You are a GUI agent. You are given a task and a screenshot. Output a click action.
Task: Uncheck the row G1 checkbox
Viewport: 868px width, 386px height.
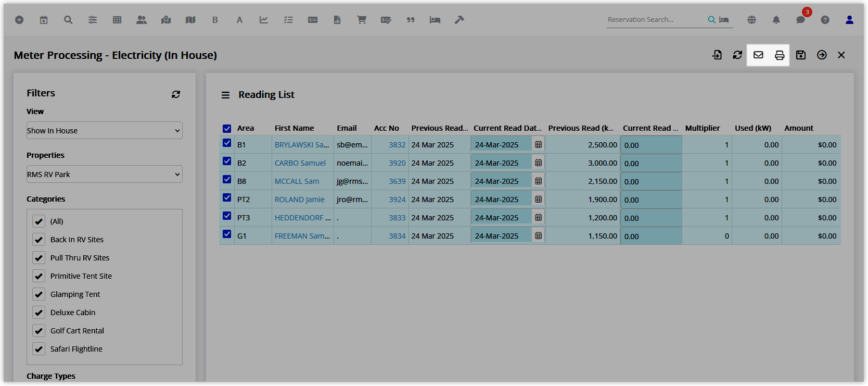(227, 234)
